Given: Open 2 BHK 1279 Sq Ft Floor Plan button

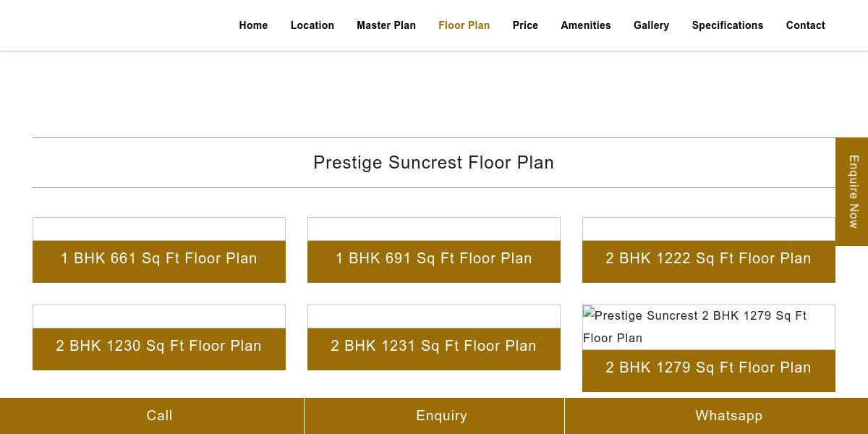Looking at the screenshot, I should tap(709, 368).
